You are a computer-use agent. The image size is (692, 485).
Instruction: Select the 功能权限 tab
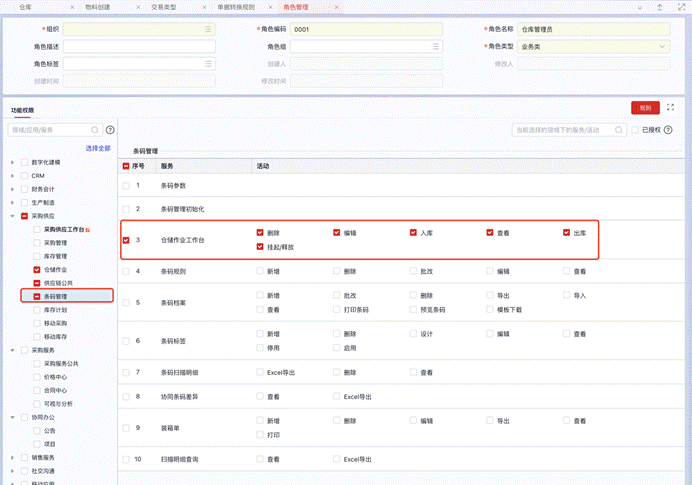coord(22,110)
